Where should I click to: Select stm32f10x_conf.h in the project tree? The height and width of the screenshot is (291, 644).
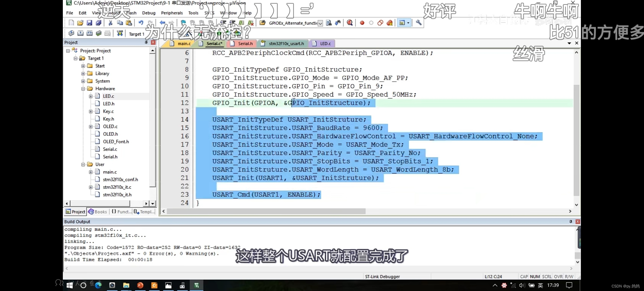click(120, 179)
